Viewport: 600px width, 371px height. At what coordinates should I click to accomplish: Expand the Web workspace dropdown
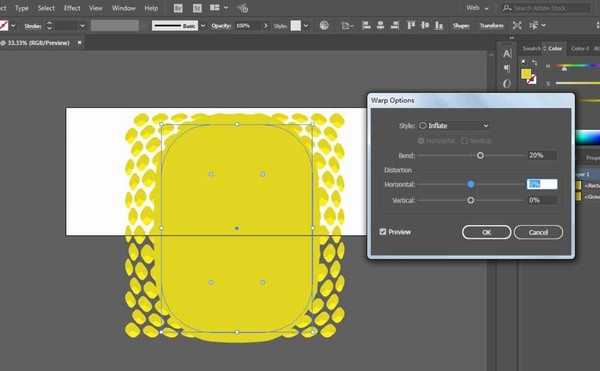click(477, 8)
